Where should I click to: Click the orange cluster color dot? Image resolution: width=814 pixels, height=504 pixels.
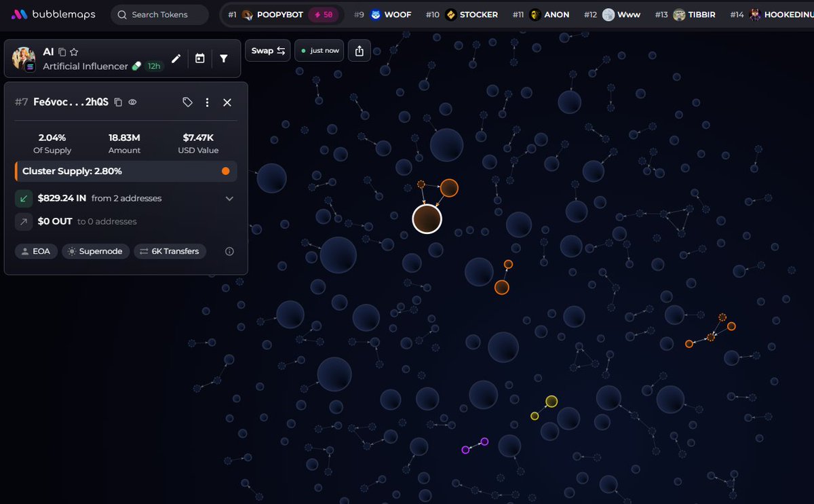[226, 171]
